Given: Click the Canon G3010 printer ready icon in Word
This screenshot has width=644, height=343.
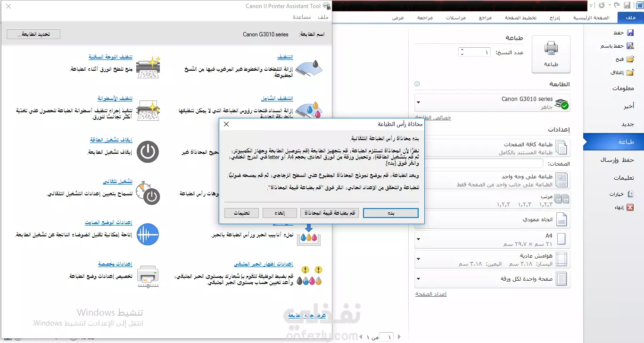Looking at the screenshot, I should 561,104.
